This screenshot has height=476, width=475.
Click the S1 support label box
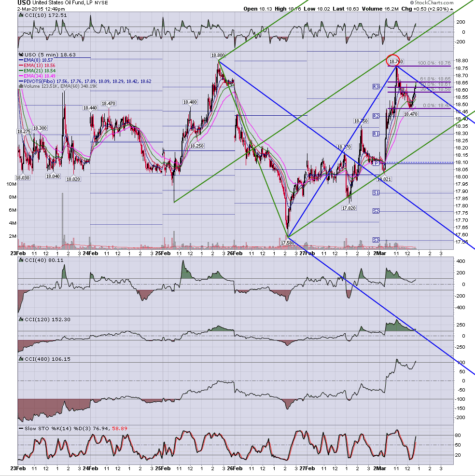coord(376,192)
